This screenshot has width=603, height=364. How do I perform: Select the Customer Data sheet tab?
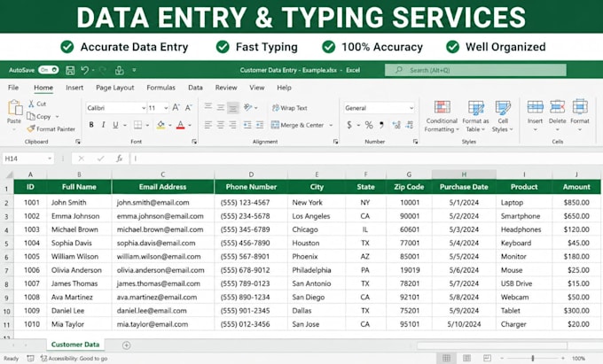75,345
